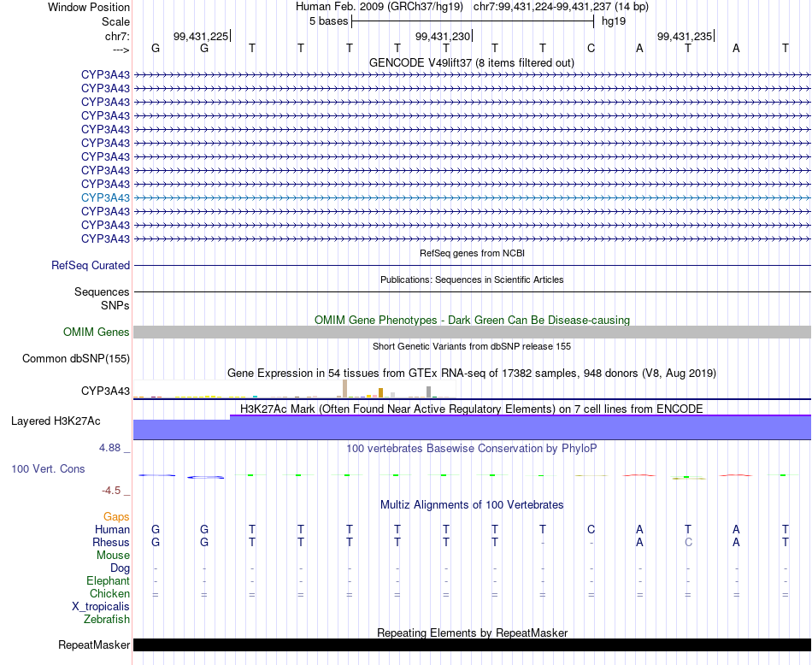Open Multiz Alignments of 100 Vertebrates title
Viewport: 812px width, 665px height.
(472, 504)
